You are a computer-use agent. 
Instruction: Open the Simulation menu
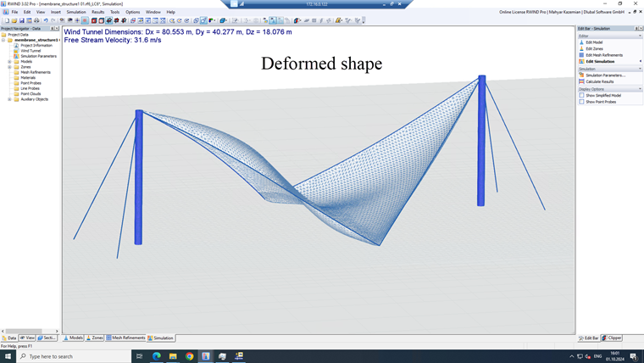pos(76,12)
